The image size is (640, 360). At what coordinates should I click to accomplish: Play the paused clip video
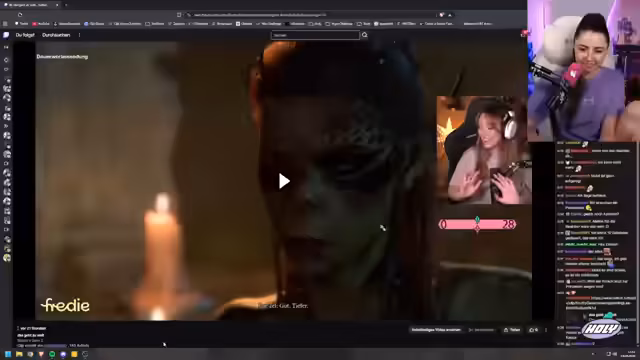click(x=284, y=181)
